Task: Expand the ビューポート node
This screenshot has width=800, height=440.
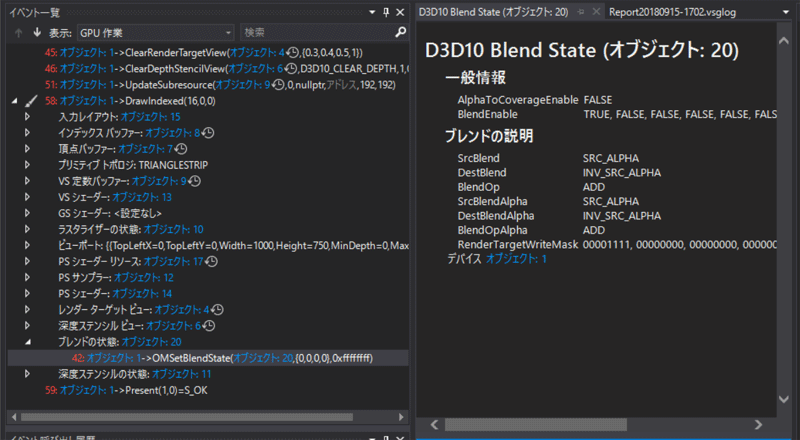Action: pyautogui.click(x=27, y=245)
